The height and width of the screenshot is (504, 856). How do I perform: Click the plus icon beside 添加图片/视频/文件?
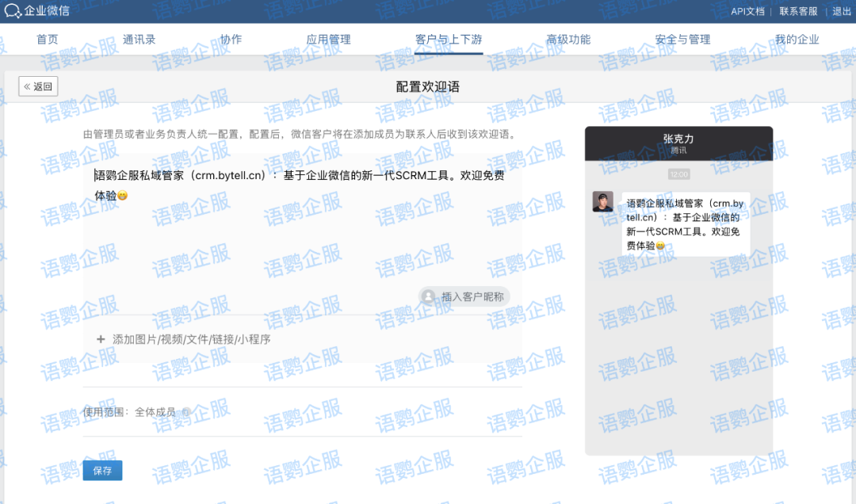tap(101, 338)
